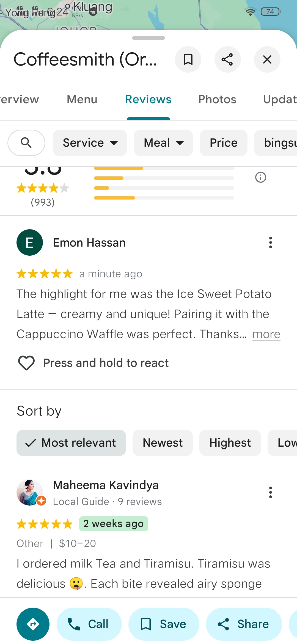
Task: Expand Emon Hassan's review with more link
Action: pos(266,334)
